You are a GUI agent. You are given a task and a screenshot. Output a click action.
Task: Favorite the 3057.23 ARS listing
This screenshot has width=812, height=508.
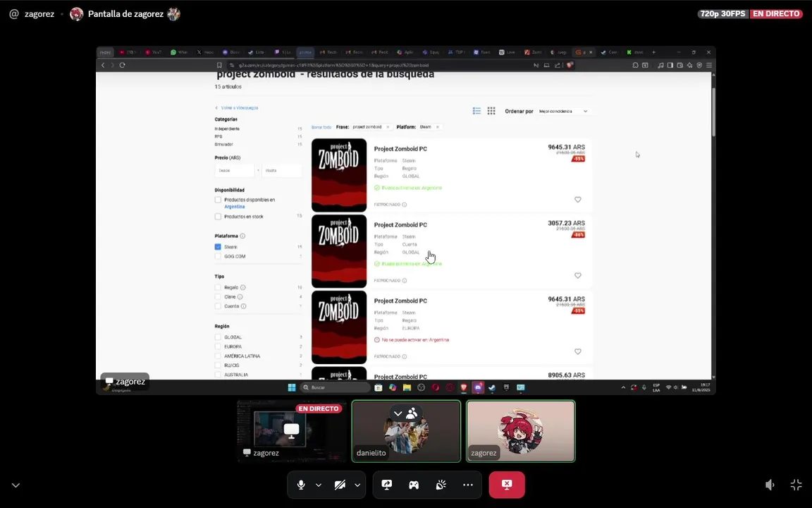pos(578,276)
